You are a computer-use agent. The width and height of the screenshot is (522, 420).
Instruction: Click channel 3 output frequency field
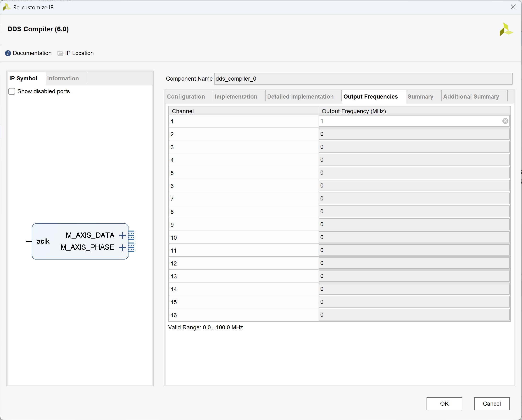414,147
